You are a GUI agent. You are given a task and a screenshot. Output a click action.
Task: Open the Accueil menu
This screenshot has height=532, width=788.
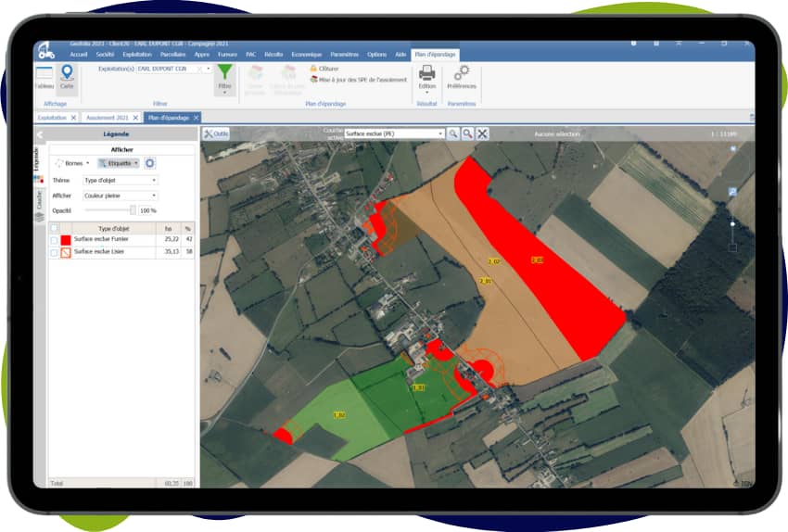pos(79,55)
